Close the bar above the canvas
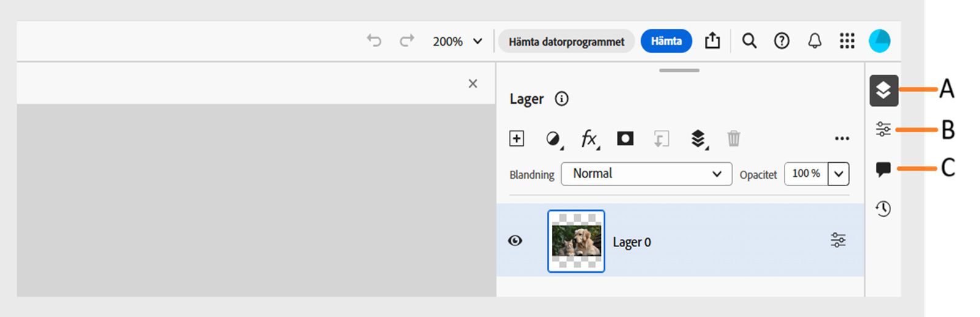The width and height of the screenshot is (980, 317). (x=473, y=83)
